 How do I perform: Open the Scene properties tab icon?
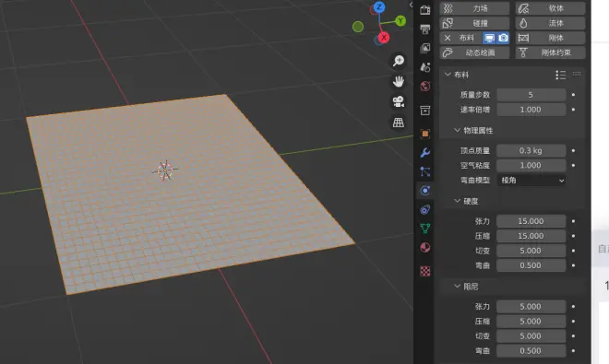point(424,67)
